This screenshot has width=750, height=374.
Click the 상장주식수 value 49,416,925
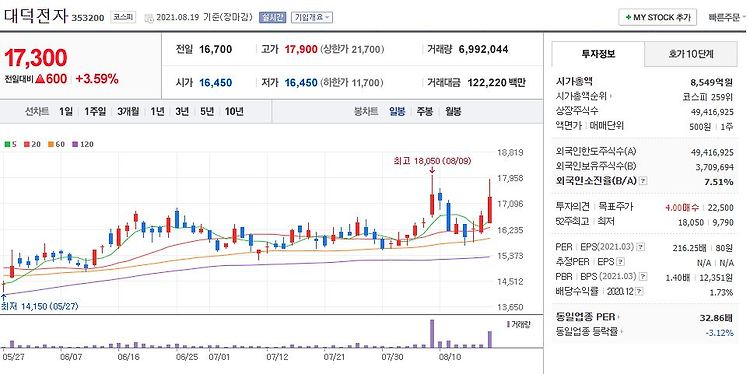coord(712,111)
